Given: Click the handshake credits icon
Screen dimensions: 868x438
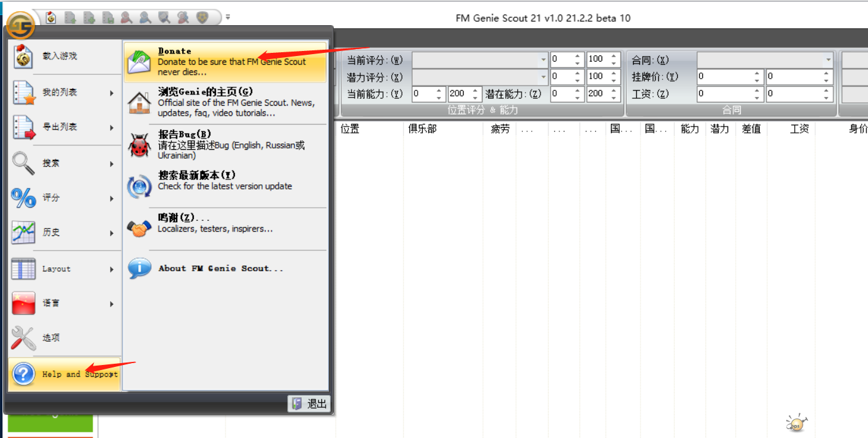Looking at the screenshot, I should point(139,227).
